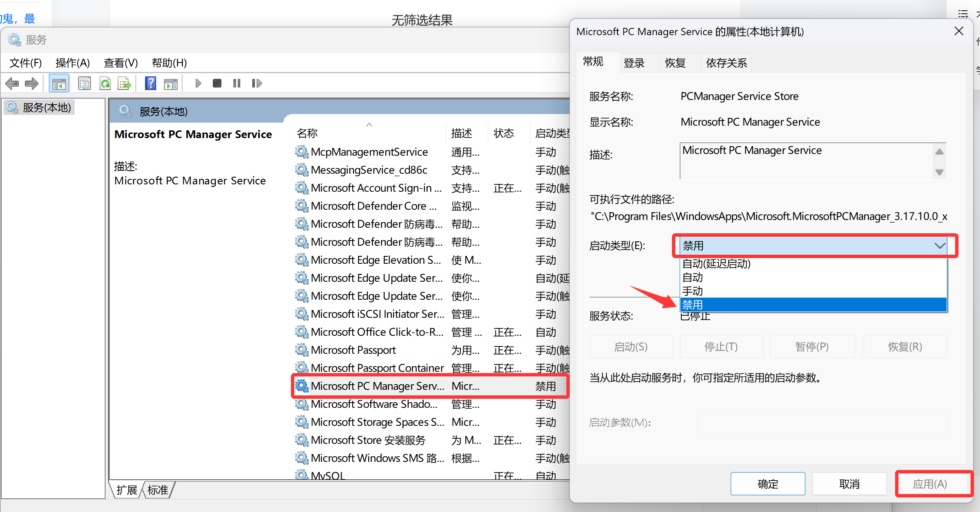Click the 应用(A) button
Image resolution: width=980 pixels, height=512 pixels.
pos(930,484)
